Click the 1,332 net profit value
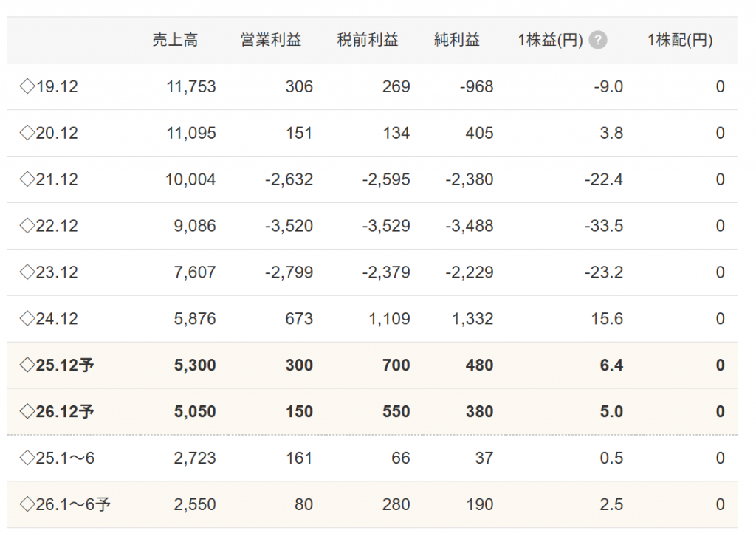Screen dimensions: 756x536 [x=470, y=319]
